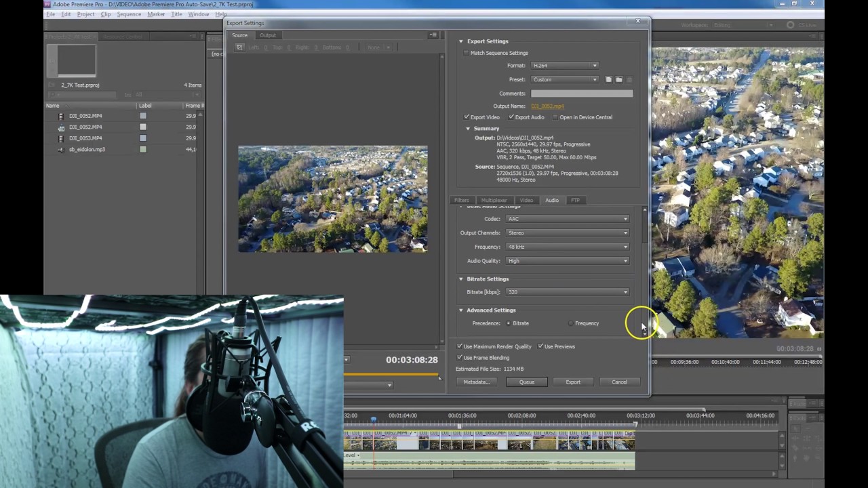
Task: Collapse the Bitrate Settings section
Action: tap(461, 279)
